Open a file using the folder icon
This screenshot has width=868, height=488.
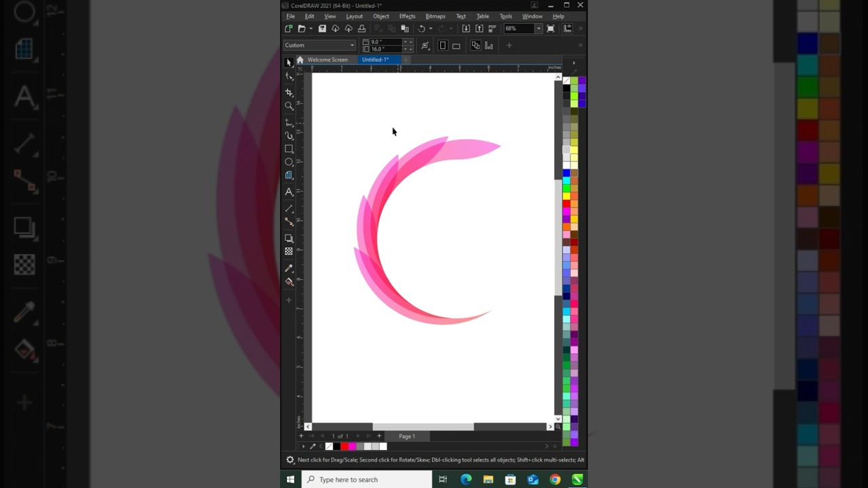coord(302,28)
